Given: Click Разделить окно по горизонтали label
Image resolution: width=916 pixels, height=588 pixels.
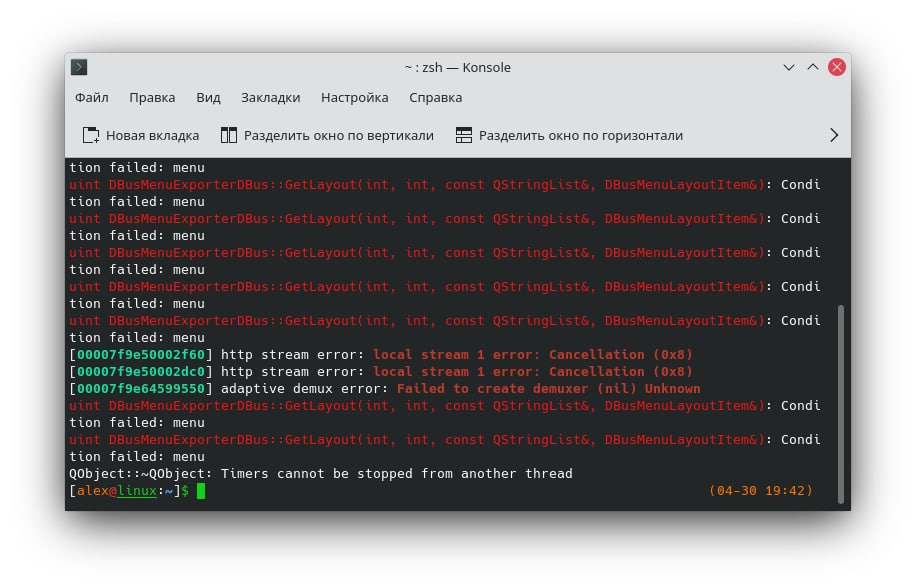Looking at the screenshot, I should 581,135.
